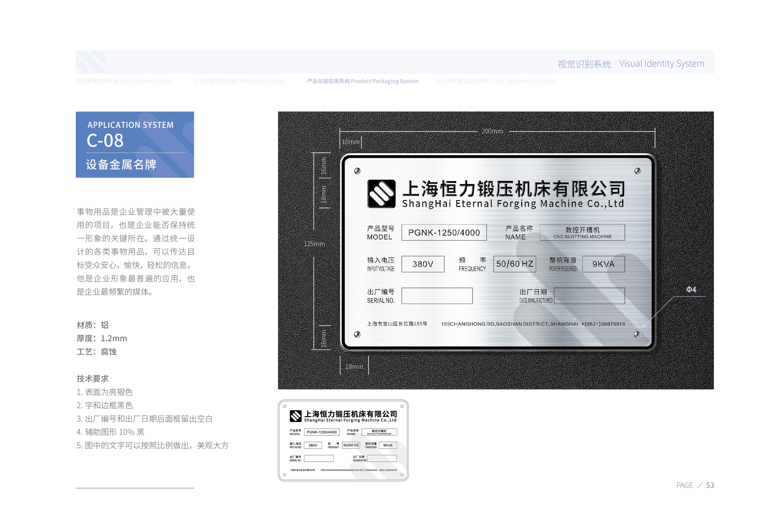The height and width of the screenshot is (532, 764).
Task: Open the 公共关系赠品应用系统 Public Relations Gift section
Action: 496,81
